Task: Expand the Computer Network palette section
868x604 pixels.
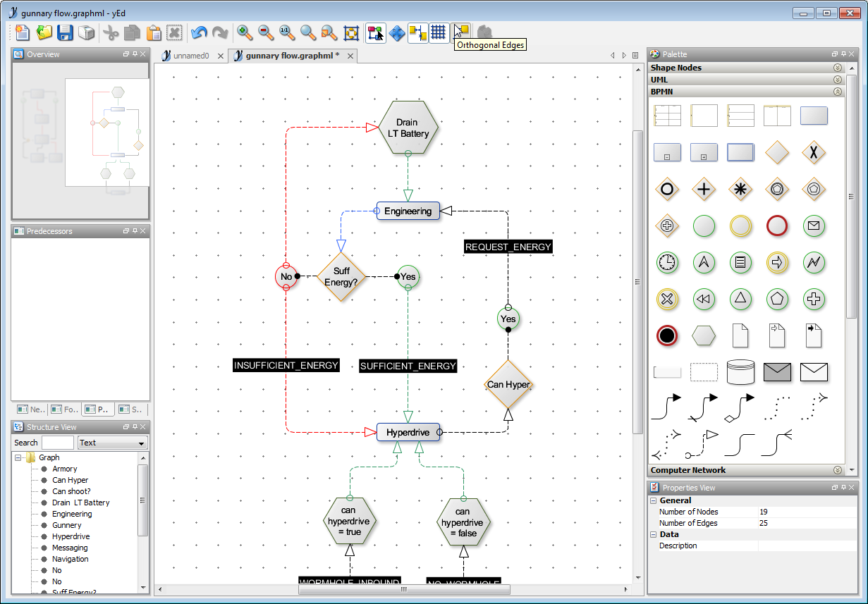Action: pyautogui.click(x=838, y=470)
